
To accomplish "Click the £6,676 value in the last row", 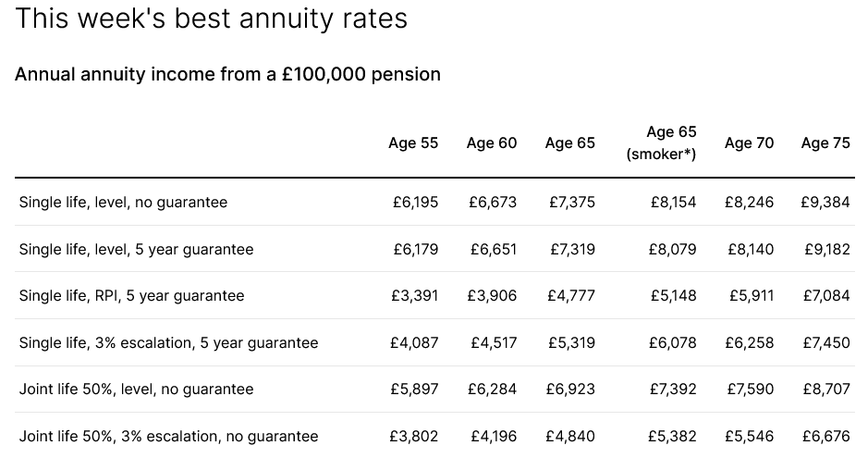I will tap(825, 437).
